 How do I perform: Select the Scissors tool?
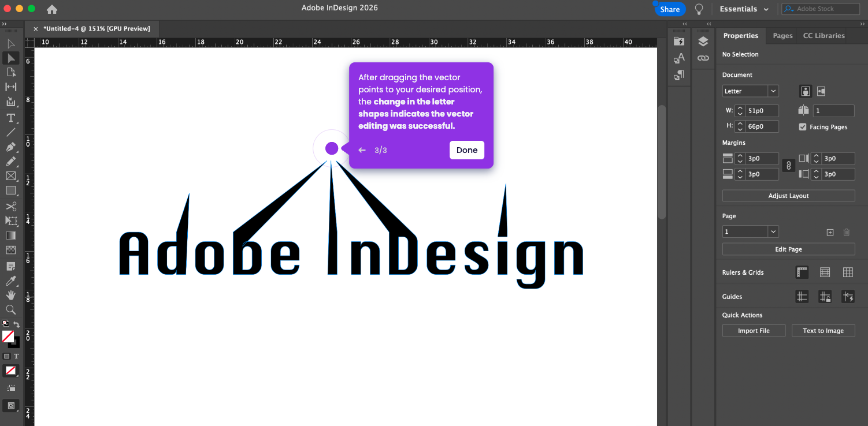tap(10, 206)
